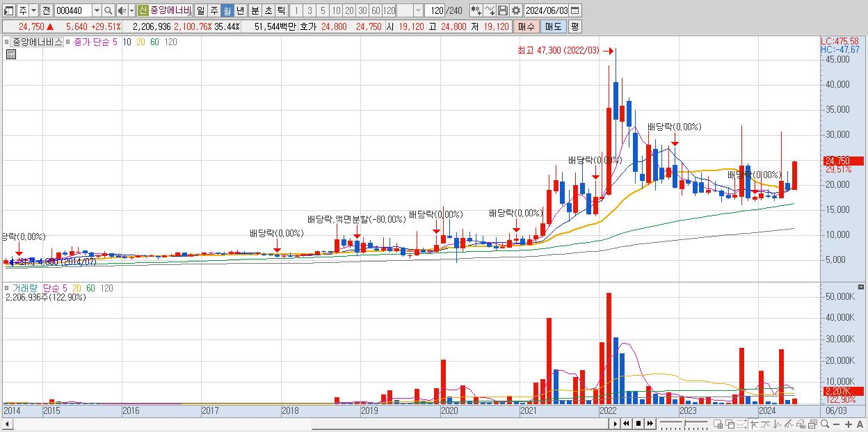The image size is (868, 432).
Task: Open the blank interval combo box
Action: pos(410,10)
